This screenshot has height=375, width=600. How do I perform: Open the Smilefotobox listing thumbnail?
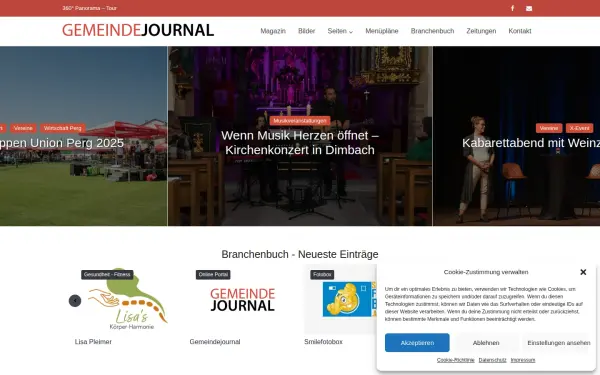341,299
